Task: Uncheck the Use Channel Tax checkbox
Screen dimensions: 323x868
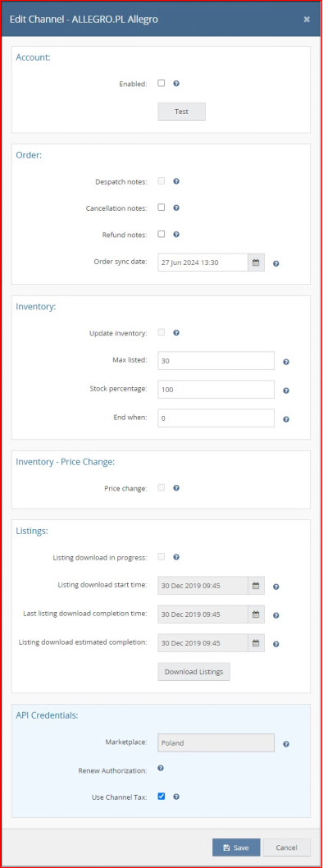Action: coord(161,797)
